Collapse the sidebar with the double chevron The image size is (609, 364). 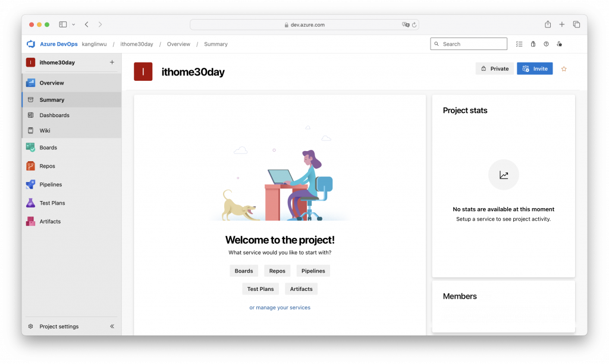pos(112,327)
